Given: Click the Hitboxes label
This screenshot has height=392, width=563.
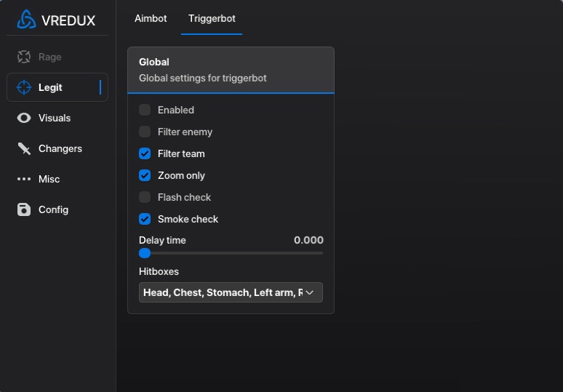Looking at the screenshot, I should (159, 271).
